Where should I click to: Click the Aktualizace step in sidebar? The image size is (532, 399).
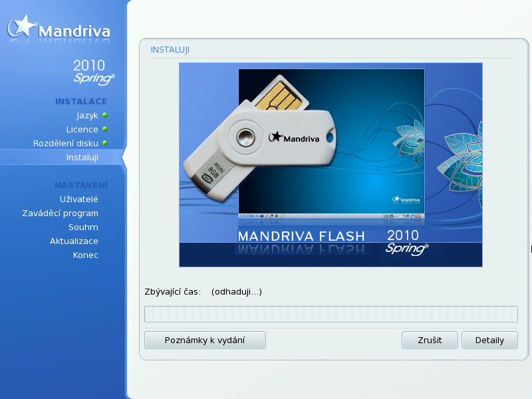74,241
